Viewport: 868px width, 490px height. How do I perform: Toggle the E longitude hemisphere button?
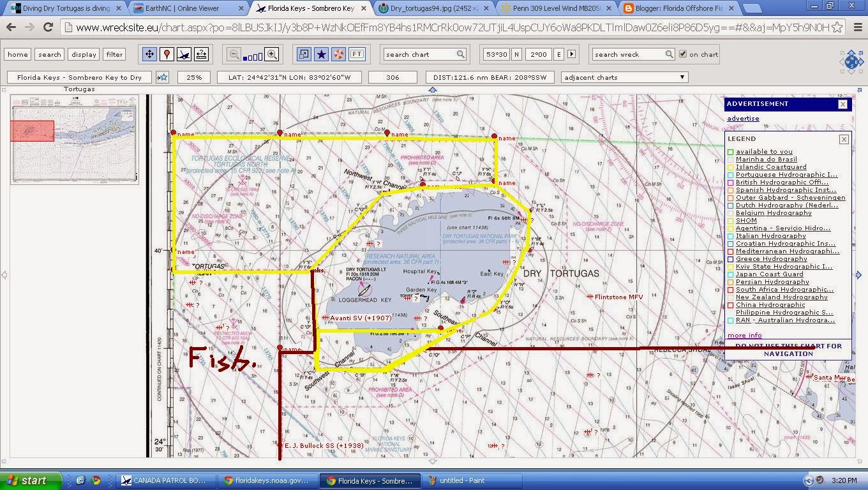pyautogui.click(x=558, y=54)
